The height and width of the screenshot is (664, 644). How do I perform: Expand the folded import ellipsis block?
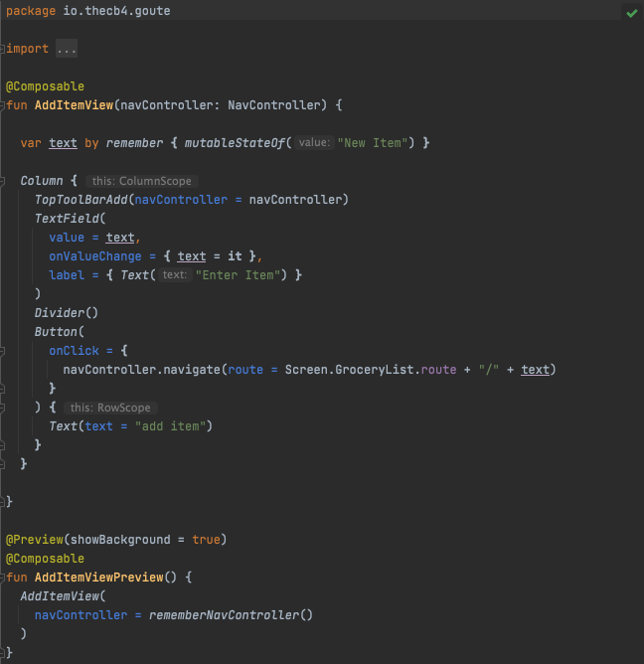[x=67, y=49]
